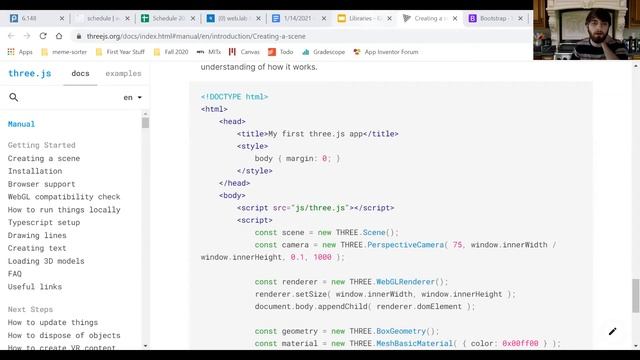Open the Todo bookmark
The height and width of the screenshot is (360, 640).
(280, 52)
